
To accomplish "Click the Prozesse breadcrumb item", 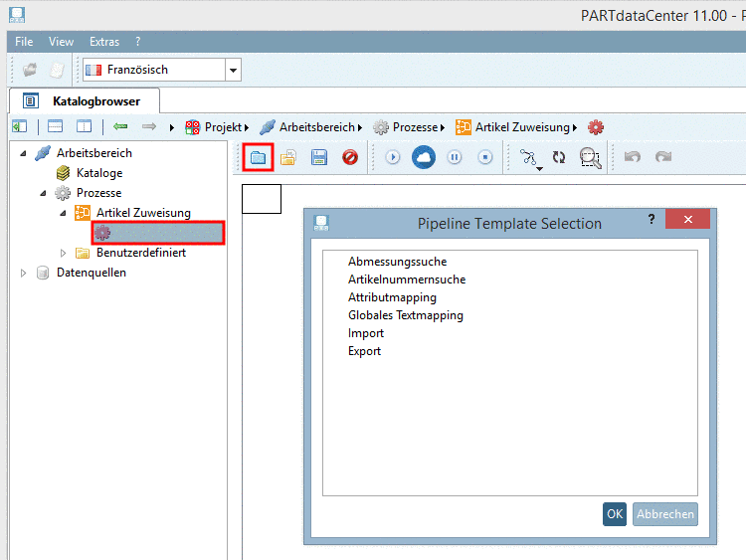I will (415, 127).
